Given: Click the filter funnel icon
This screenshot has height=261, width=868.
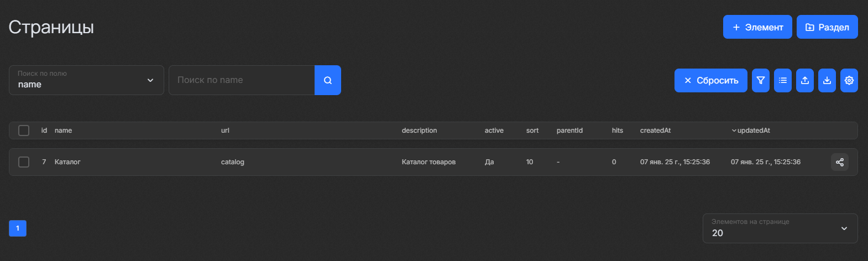Looking at the screenshot, I should tap(760, 81).
